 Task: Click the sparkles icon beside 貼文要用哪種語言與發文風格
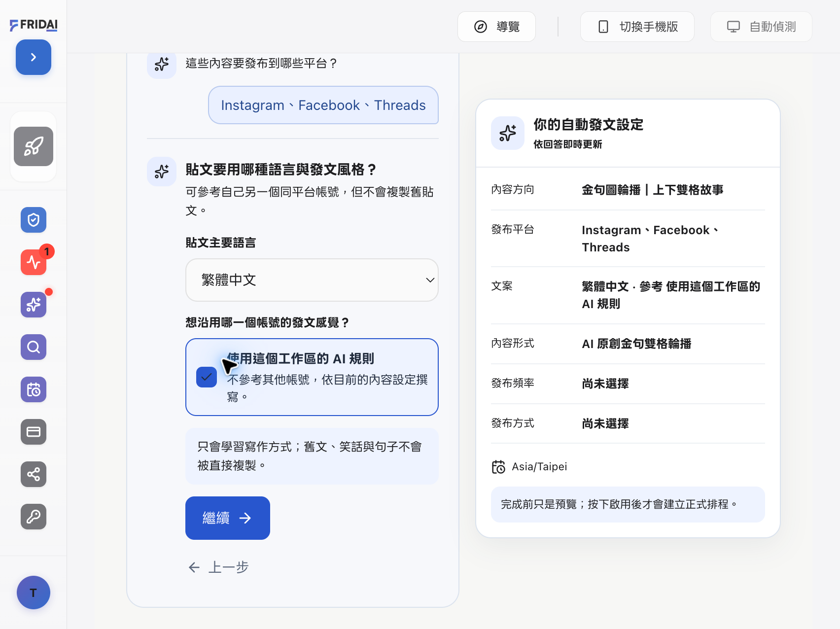click(162, 172)
